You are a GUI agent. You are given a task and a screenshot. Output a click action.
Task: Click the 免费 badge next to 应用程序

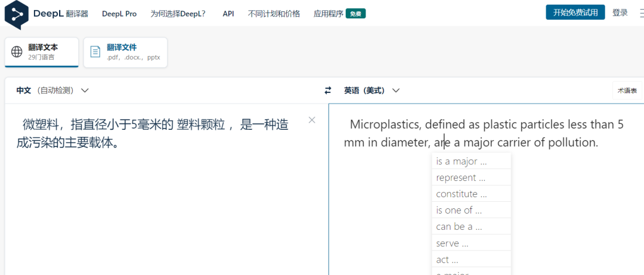[355, 14]
